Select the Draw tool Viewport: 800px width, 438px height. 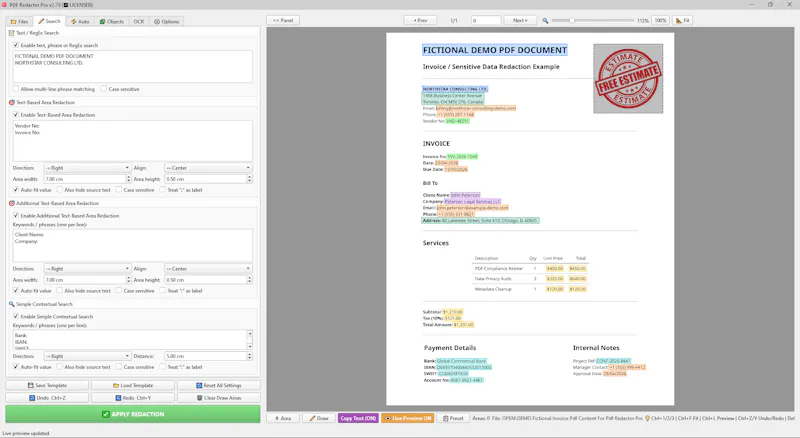tap(319, 418)
